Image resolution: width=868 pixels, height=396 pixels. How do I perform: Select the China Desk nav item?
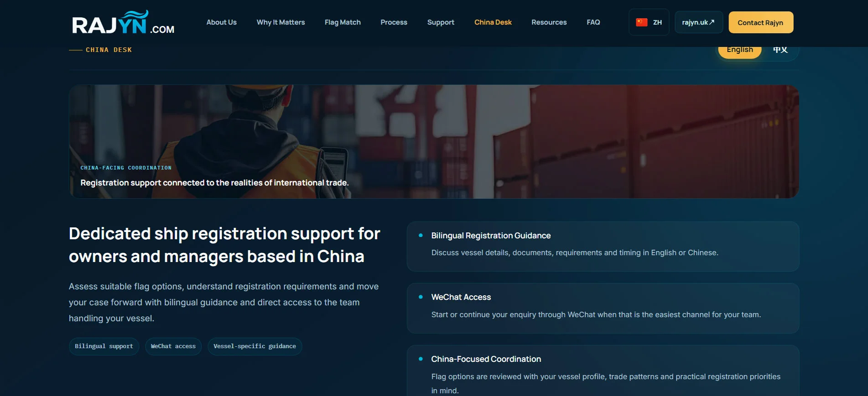(493, 22)
